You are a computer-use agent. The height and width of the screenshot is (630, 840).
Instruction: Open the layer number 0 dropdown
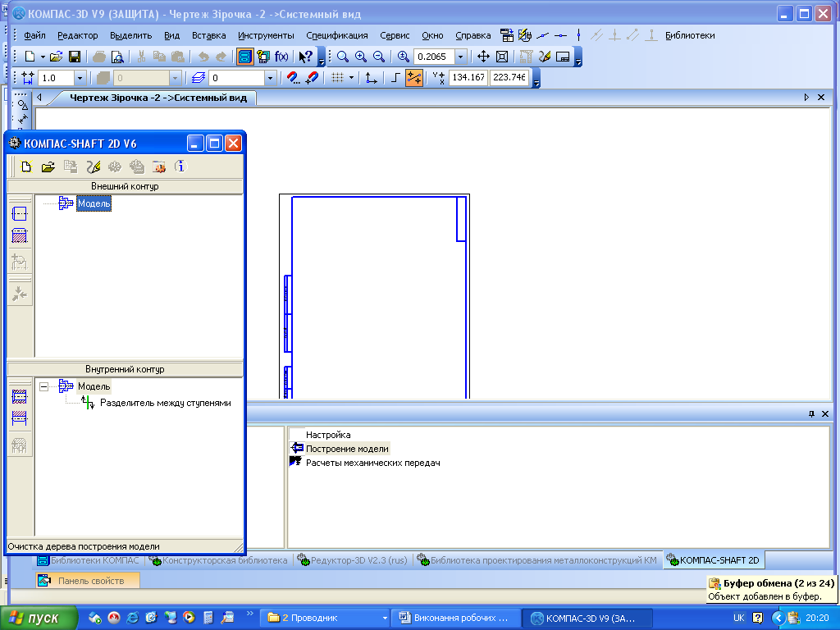coord(270,78)
